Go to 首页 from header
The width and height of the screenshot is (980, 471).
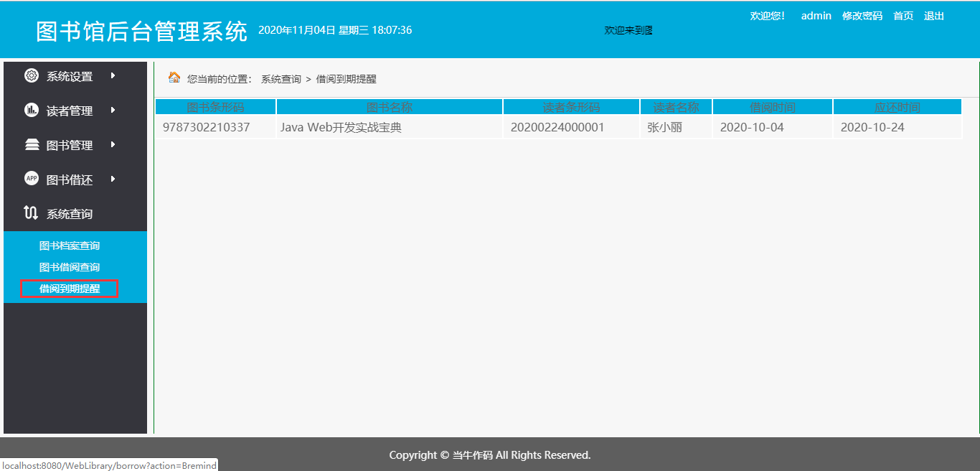903,16
